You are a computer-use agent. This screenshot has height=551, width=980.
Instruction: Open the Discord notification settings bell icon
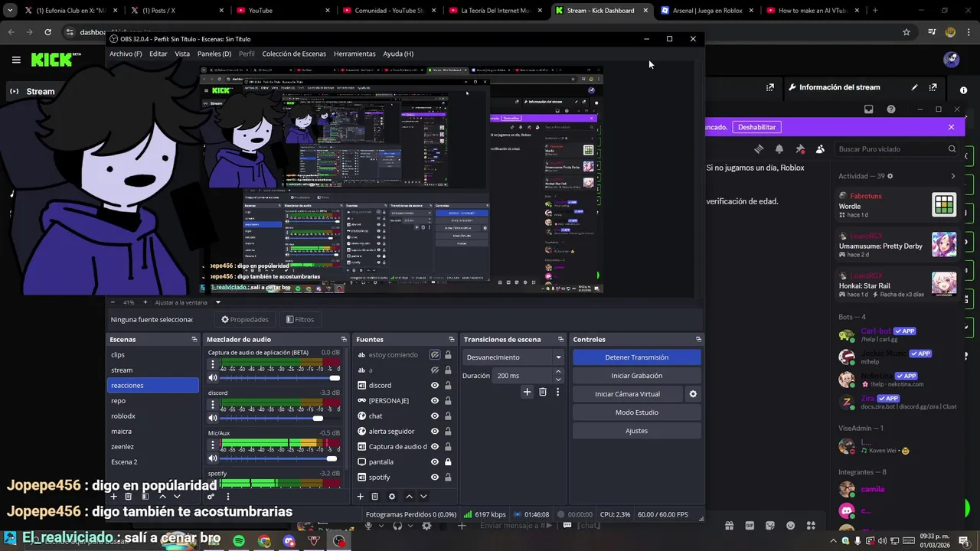779,149
